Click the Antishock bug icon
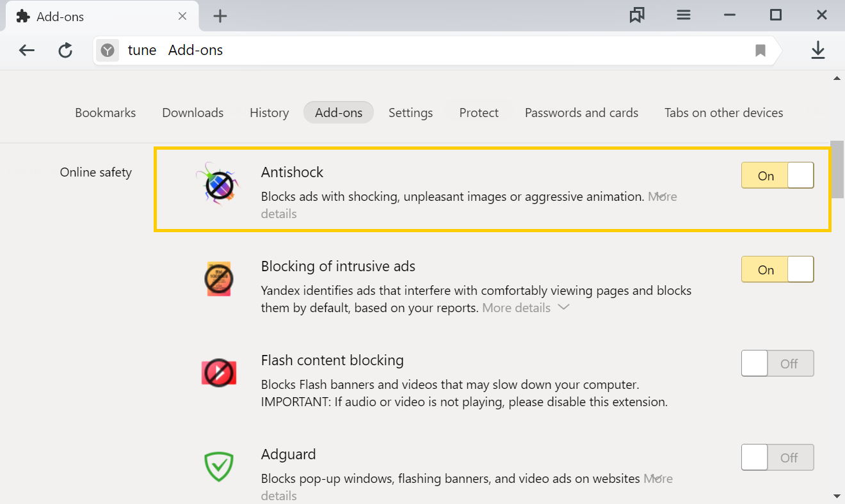The image size is (845, 504). click(218, 184)
